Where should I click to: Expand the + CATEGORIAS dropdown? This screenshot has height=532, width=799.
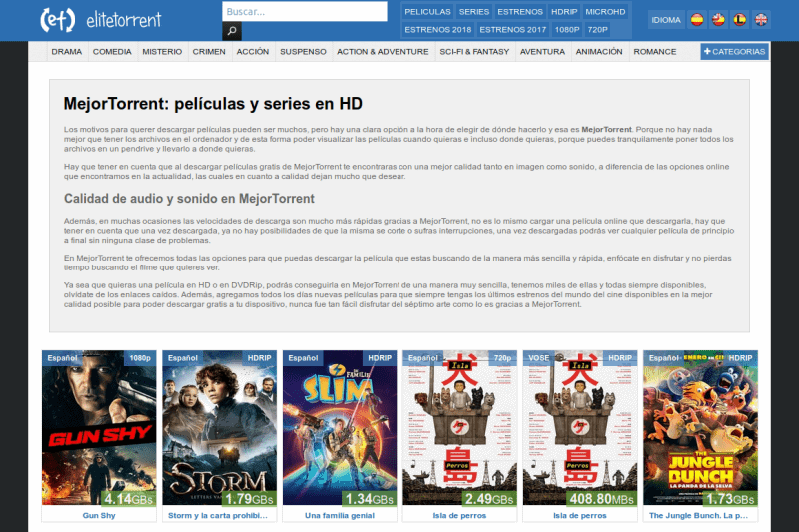pos(734,52)
